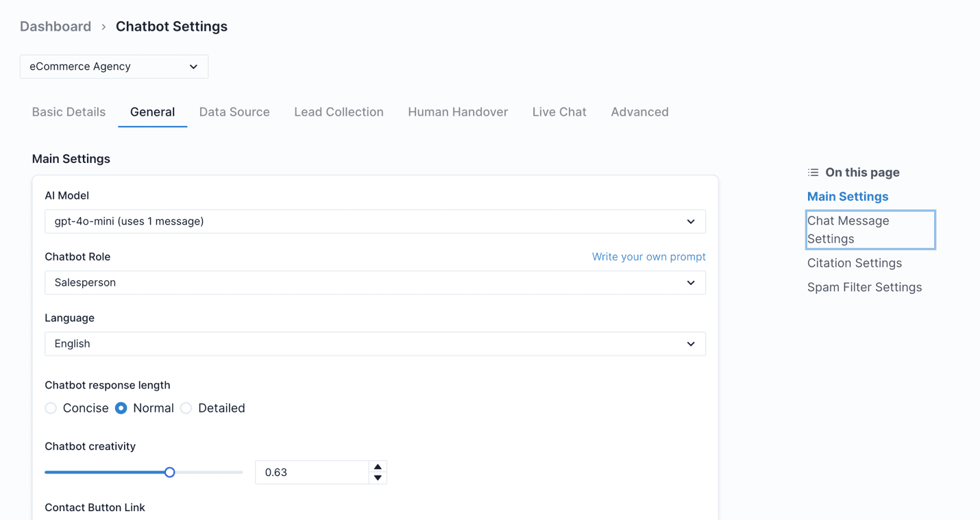The image size is (980, 520).
Task: Click the chevron on the AI Model dropdown
Action: [691, 221]
